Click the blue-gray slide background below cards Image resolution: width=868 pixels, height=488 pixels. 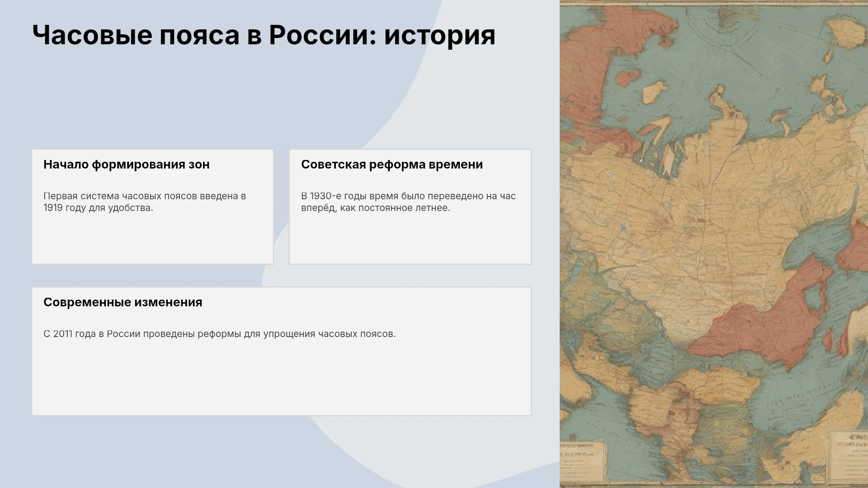(158, 452)
